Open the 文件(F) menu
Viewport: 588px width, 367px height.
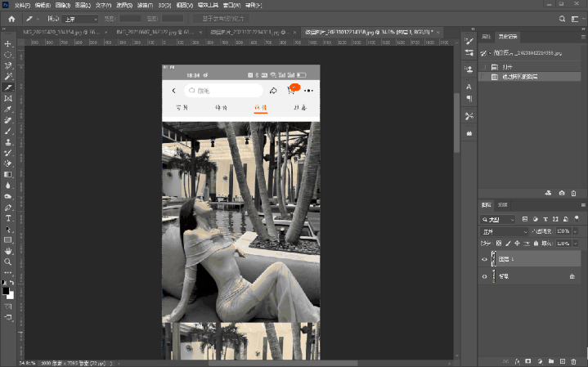pyautogui.click(x=22, y=5)
